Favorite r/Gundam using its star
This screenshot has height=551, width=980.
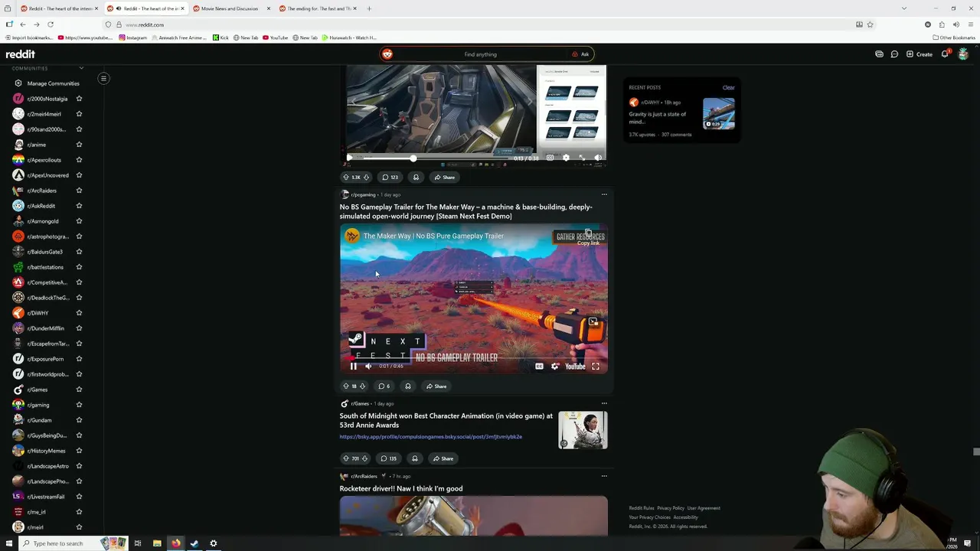point(79,420)
